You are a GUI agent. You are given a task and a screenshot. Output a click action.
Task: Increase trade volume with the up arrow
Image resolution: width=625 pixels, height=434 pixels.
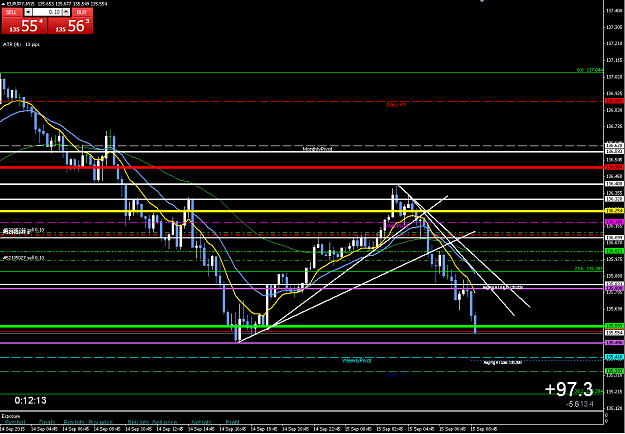pos(66,12)
